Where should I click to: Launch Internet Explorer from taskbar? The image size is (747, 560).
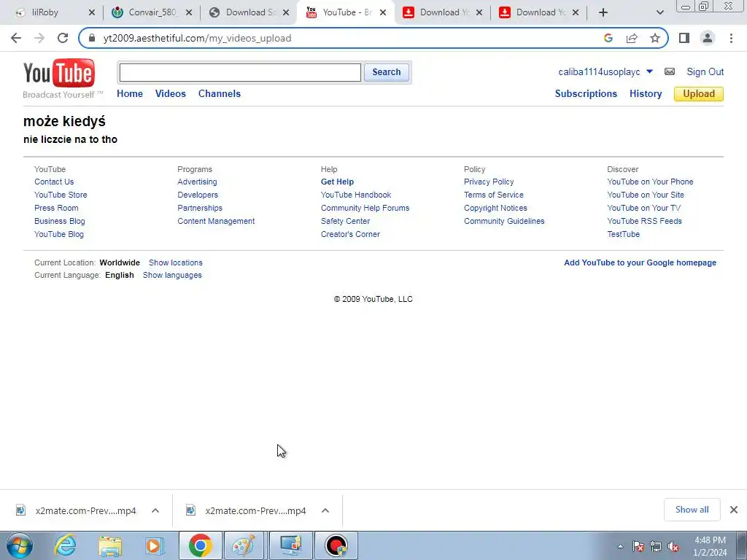(x=65, y=545)
